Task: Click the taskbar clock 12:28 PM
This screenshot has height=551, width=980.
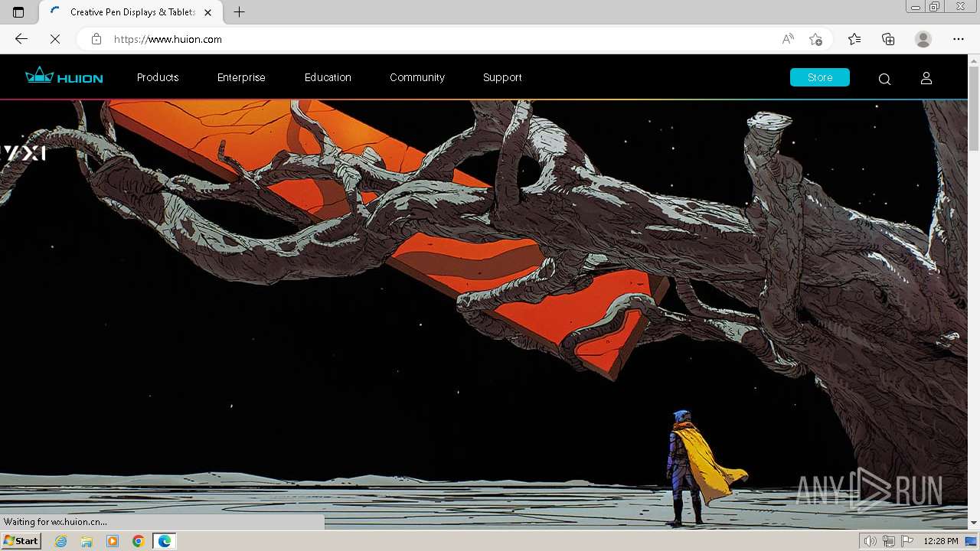Action: pyautogui.click(x=941, y=541)
